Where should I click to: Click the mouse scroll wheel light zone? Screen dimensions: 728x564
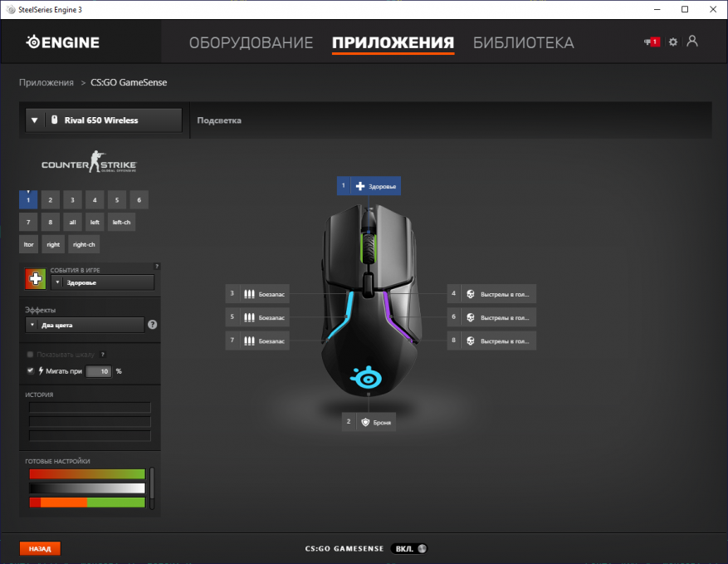[369, 248]
